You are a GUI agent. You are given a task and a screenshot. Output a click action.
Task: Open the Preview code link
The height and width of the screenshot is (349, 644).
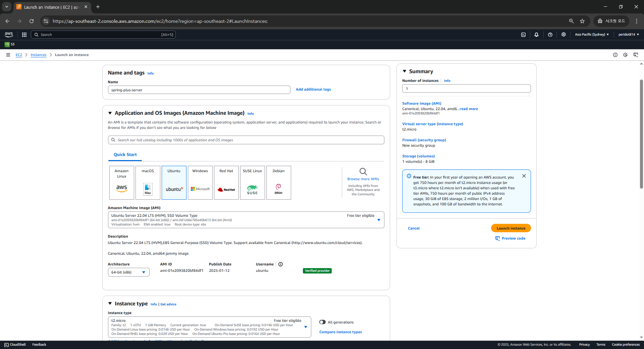pyautogui.click(x=510, y=238)
